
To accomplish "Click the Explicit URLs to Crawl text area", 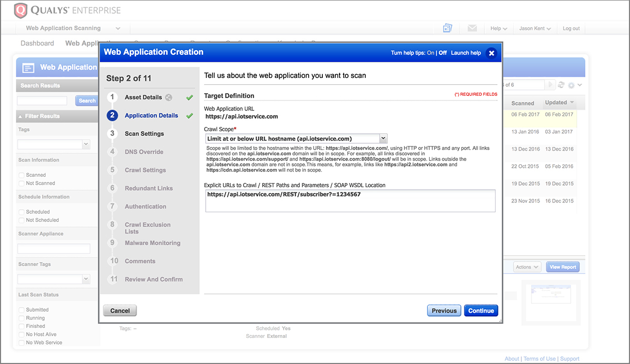I will coord(350,201).
